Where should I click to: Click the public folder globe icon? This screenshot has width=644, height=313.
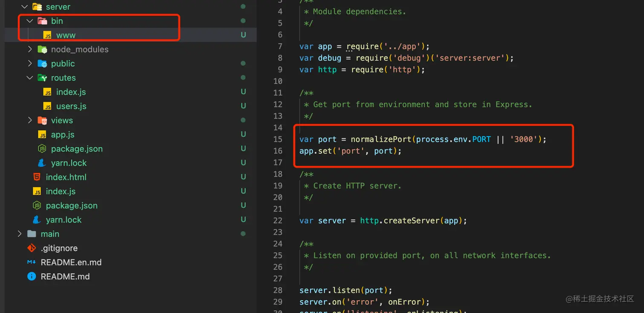42,63
